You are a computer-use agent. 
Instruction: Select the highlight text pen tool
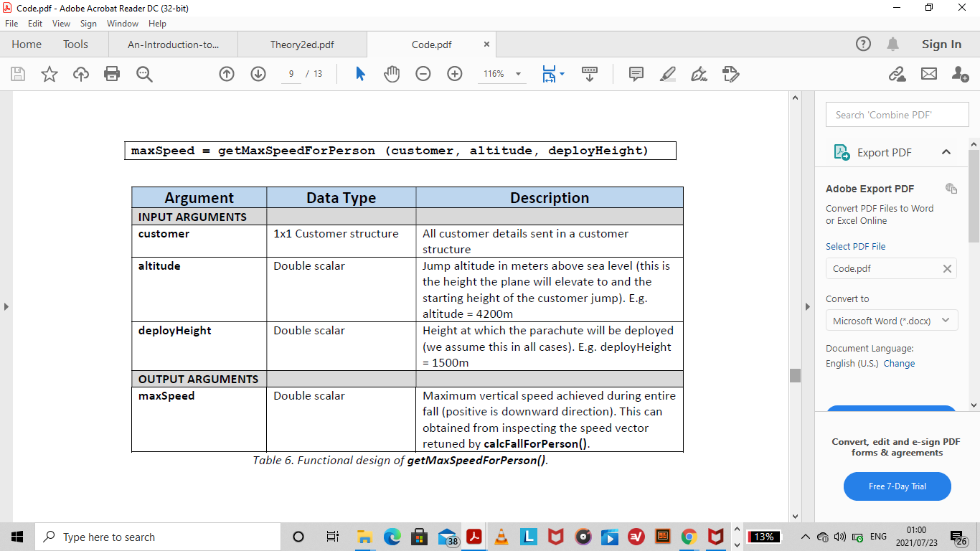(667, 74)
